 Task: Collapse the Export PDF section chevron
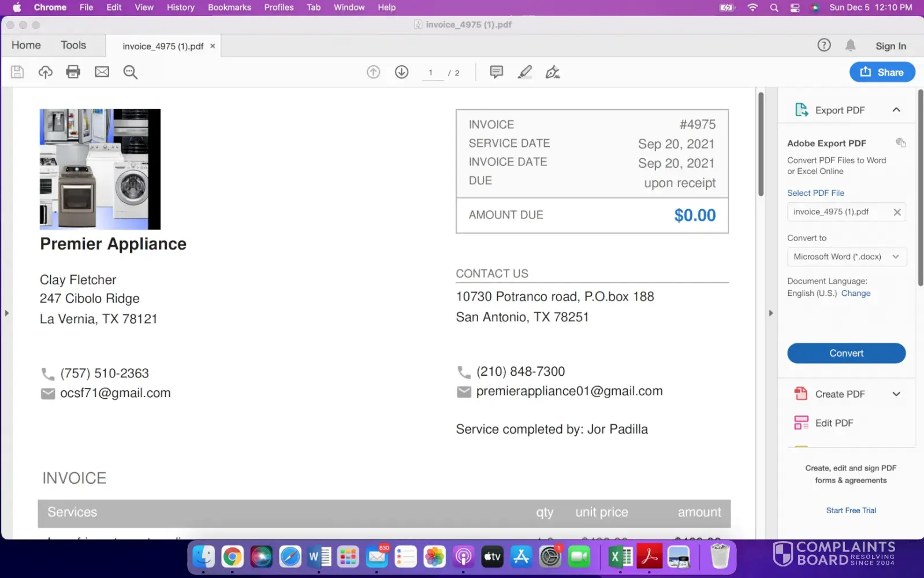pos(896,110)
